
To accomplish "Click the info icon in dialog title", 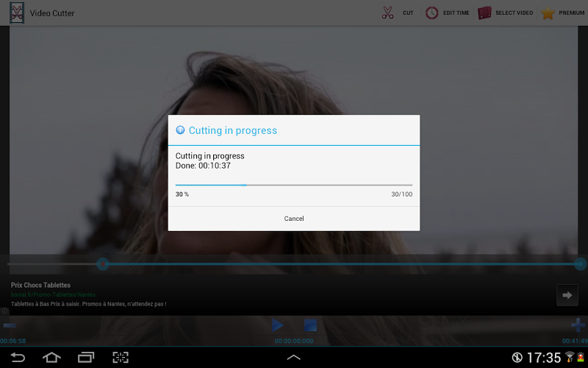I will (x=180, y=130).
